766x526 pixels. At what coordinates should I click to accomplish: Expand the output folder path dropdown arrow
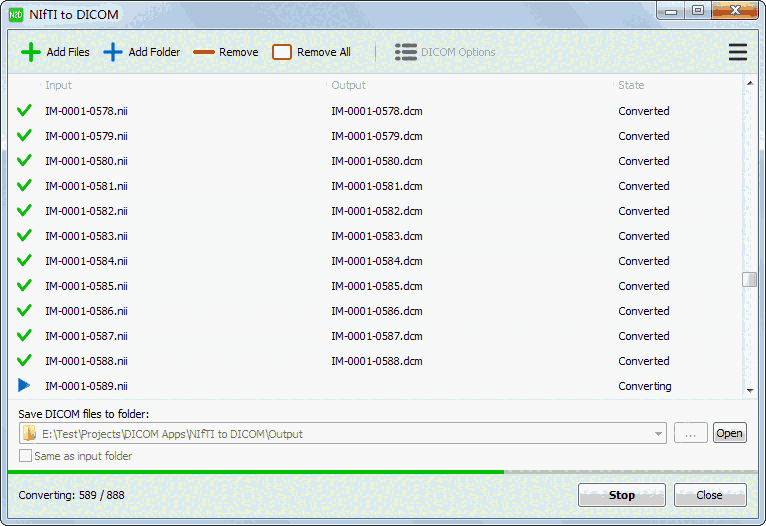658,434
